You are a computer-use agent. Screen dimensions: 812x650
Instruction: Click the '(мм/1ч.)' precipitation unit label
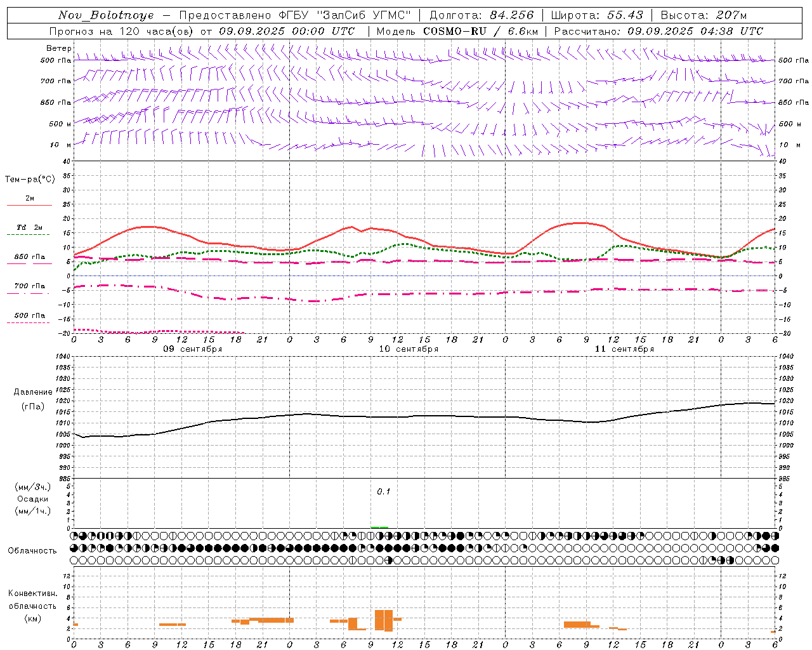coord(33,511)
